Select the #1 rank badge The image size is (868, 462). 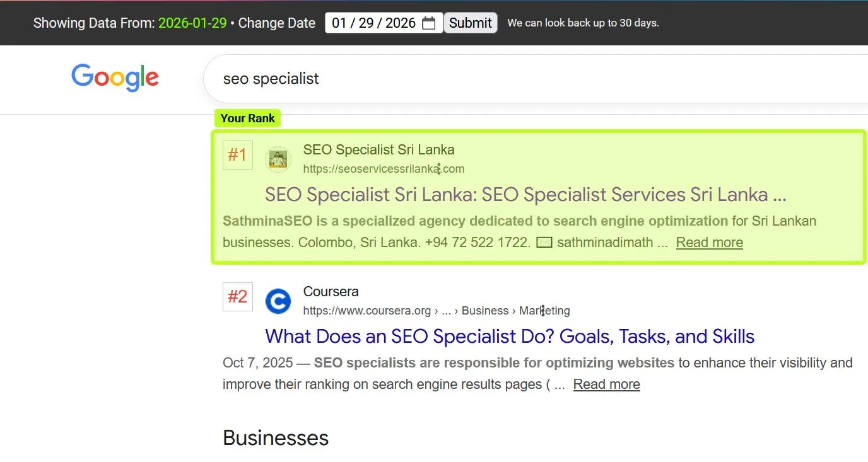click(x=238, y=154)
